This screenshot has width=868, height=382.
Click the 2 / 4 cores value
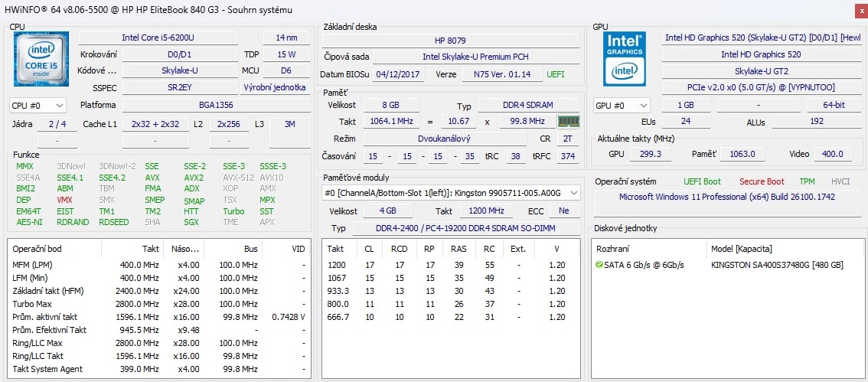coord(57,124)
